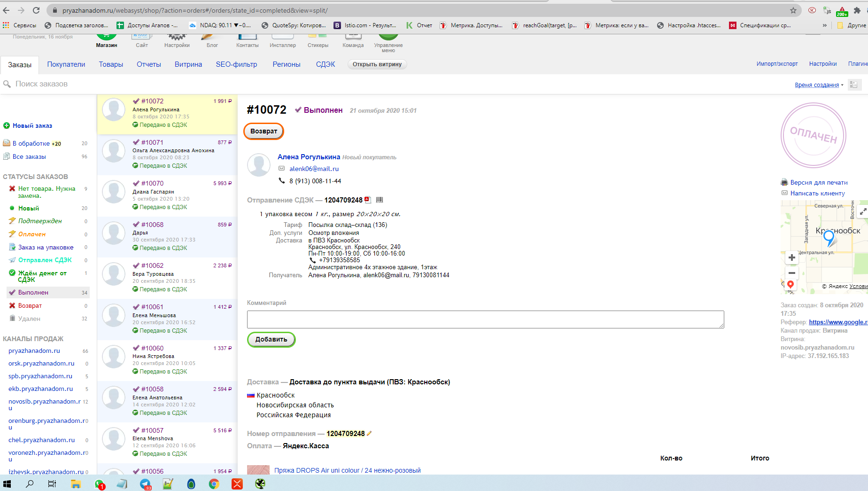Open Версия для печати link
The width and height of the screenshot is (868, 491).
tap(819, 182)
